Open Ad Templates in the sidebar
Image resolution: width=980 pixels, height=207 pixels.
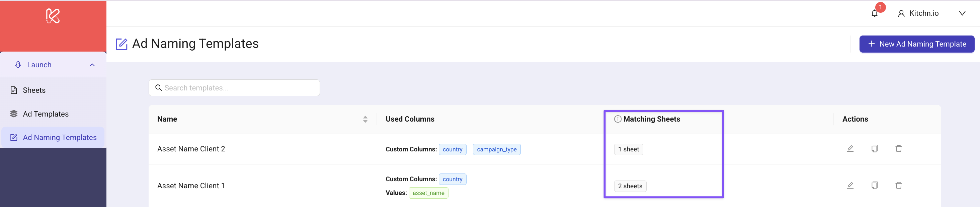[45, 114]
